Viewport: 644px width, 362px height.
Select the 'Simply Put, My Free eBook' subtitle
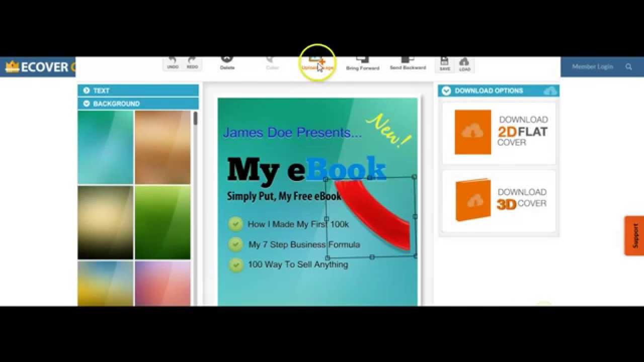point(284,196)
